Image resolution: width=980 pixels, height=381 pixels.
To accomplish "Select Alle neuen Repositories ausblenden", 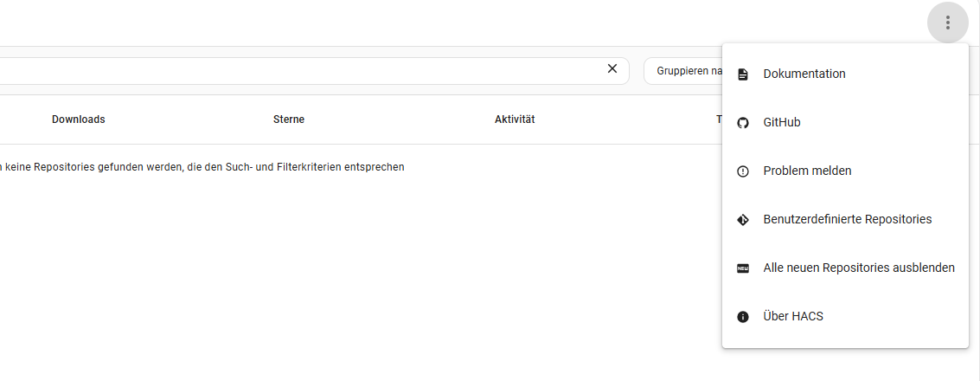I will point(858,268).
